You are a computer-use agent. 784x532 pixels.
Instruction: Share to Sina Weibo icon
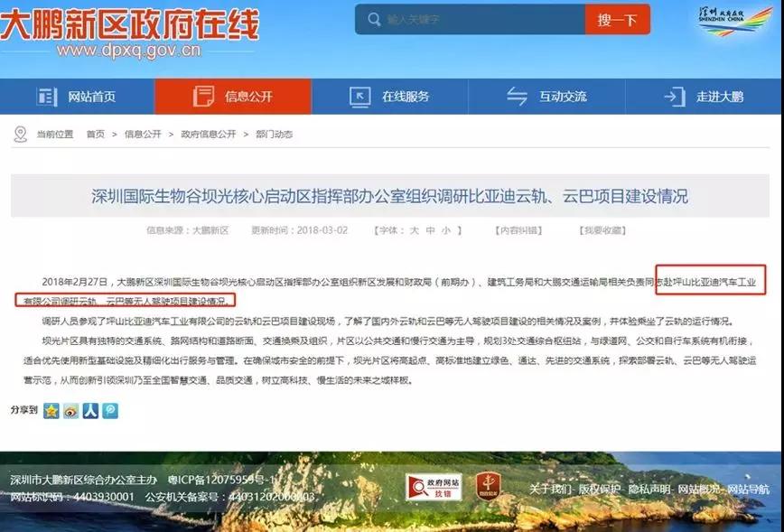click(x=71, y=411)
